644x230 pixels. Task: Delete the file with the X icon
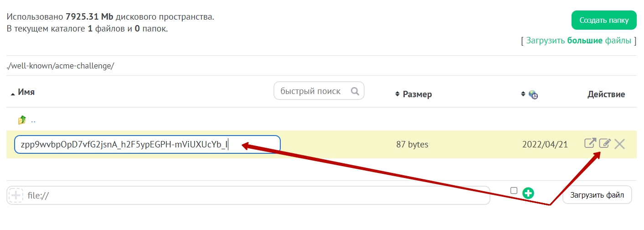619,144
